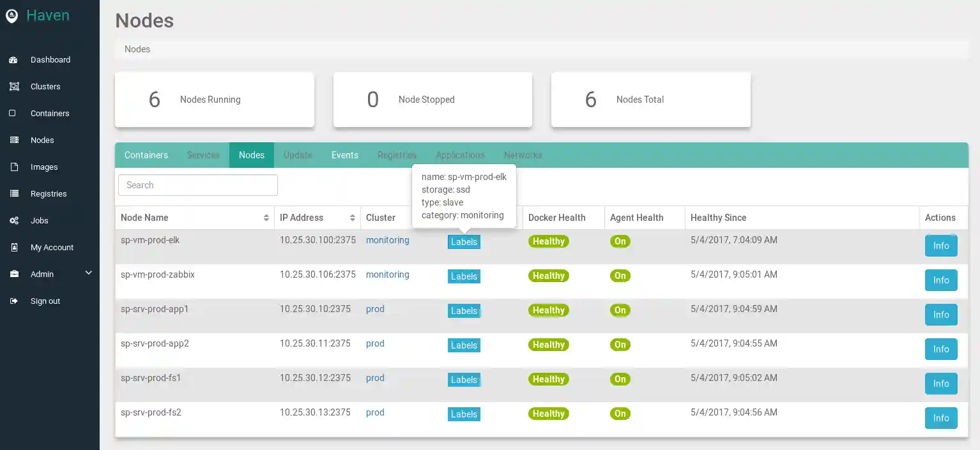Image resolution: width=980 pixels, height=450 pixels.
Task: Open monitoring cluster link for sp-vm-prod-zabbix
Action: tap(387, 274)
